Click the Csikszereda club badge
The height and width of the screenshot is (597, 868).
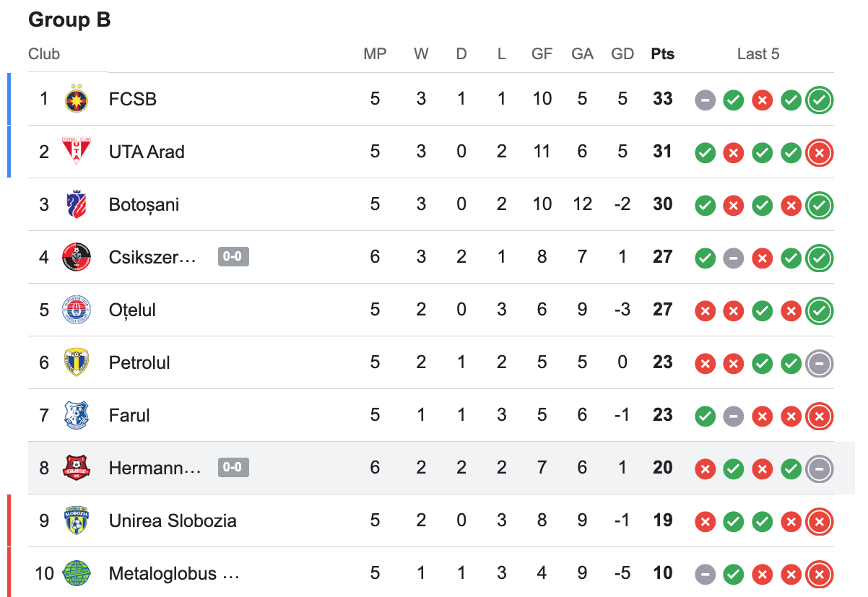click(76, 257)
